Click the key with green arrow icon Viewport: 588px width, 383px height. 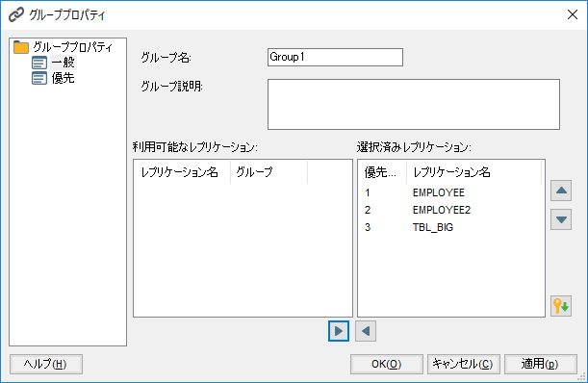561,306
